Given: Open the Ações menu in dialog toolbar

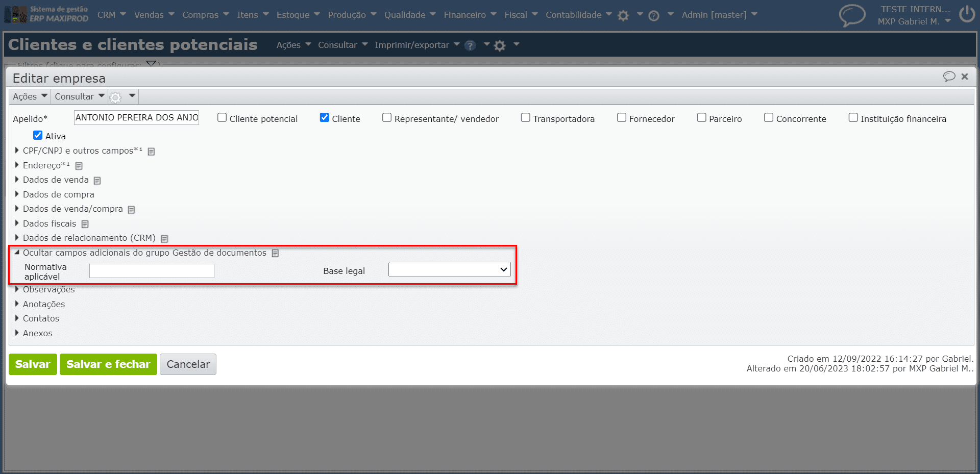Looking at the screenshot, I should click(30, 96).
